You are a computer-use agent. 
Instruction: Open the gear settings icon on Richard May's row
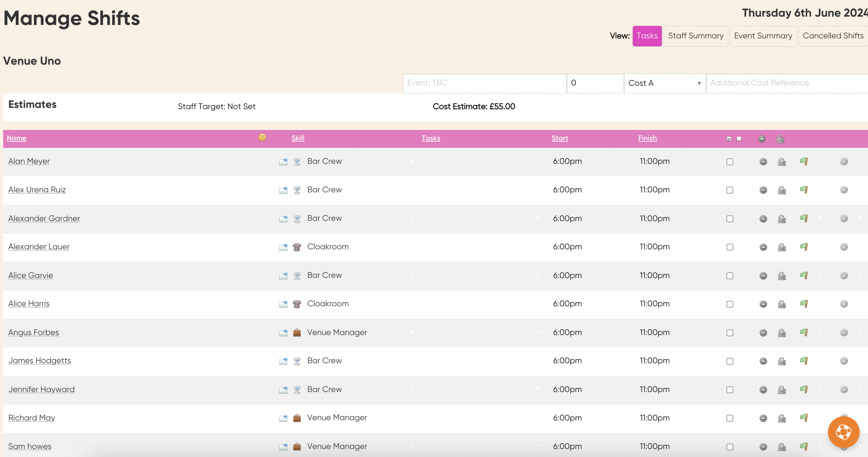tap(844, 418)
